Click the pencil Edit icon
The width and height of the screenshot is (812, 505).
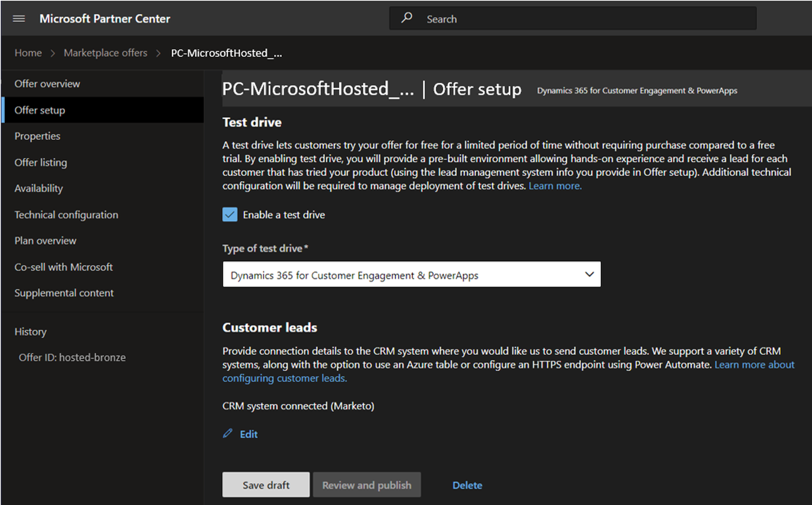(228, 434)
